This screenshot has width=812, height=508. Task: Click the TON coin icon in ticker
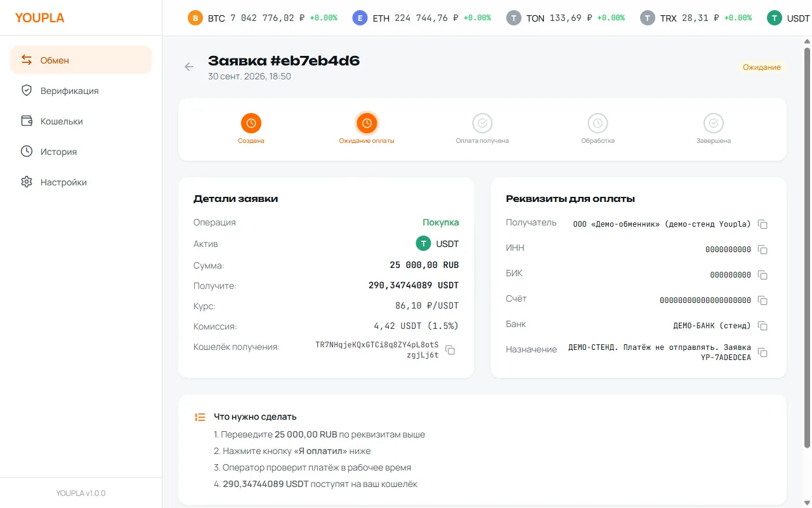tap(514, 18)
